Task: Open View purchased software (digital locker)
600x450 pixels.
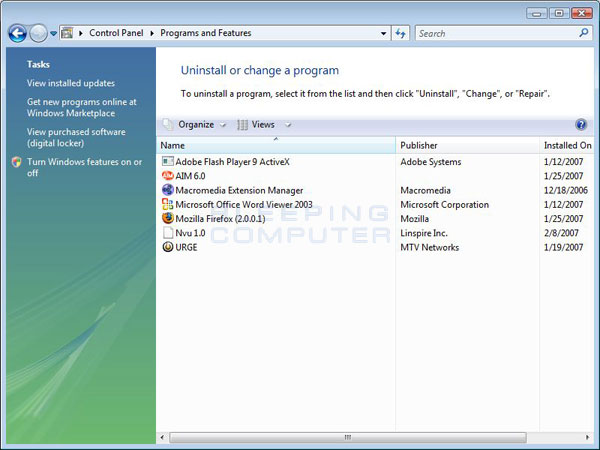Action: 76,137
